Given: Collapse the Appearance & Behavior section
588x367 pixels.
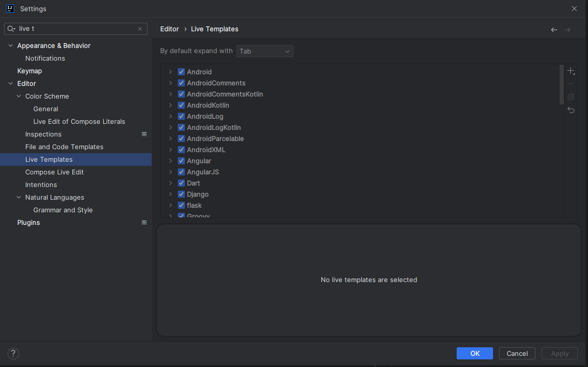Looking at the screenshot, I should (x=11, y=45).
